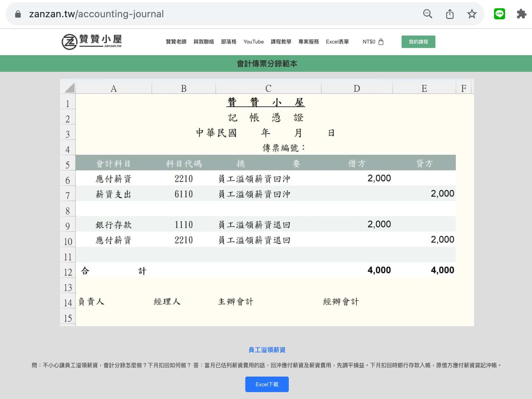Click column header E in spreadsheet
The image size is (532, 399).
424,88
